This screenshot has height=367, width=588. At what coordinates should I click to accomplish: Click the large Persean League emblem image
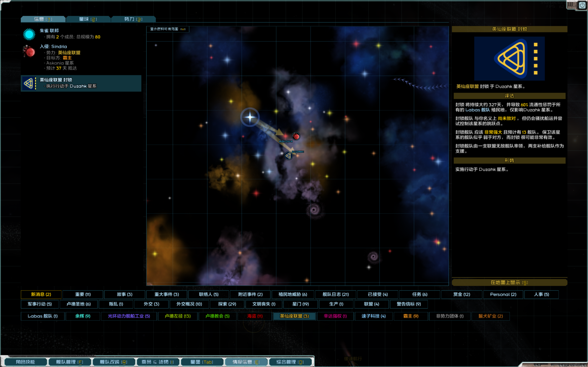coord(509,58)
